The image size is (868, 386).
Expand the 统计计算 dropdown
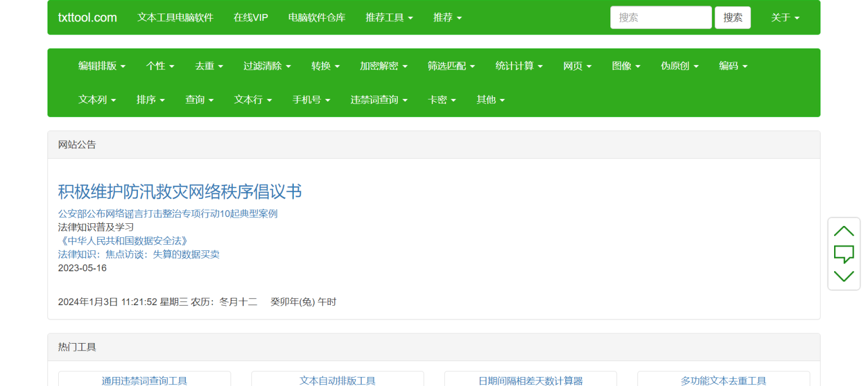click(518, 66)
